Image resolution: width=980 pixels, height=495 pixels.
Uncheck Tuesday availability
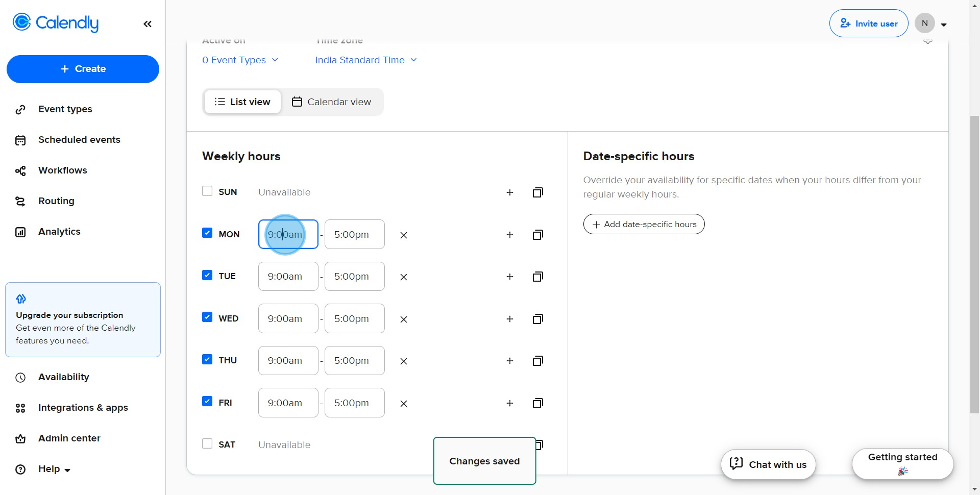207,275
